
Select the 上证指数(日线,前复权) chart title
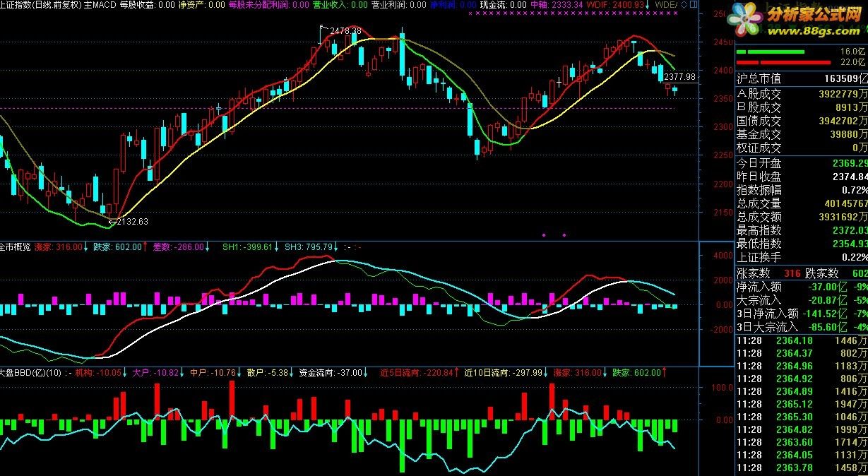click(41, 5)
